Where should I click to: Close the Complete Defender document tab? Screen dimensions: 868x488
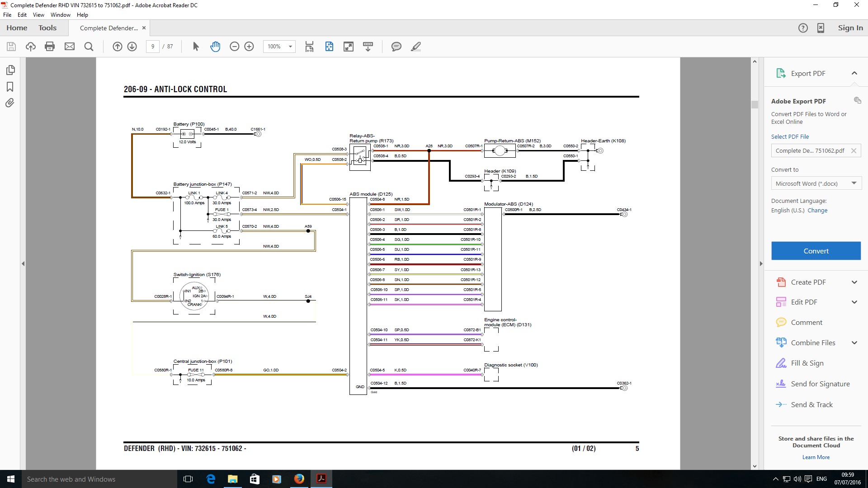[144, 28]
